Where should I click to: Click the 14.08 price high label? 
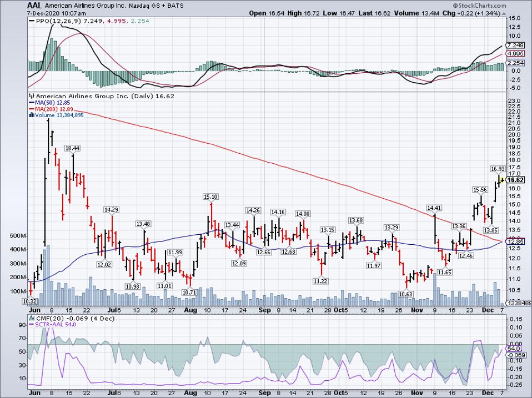[303, 214]
